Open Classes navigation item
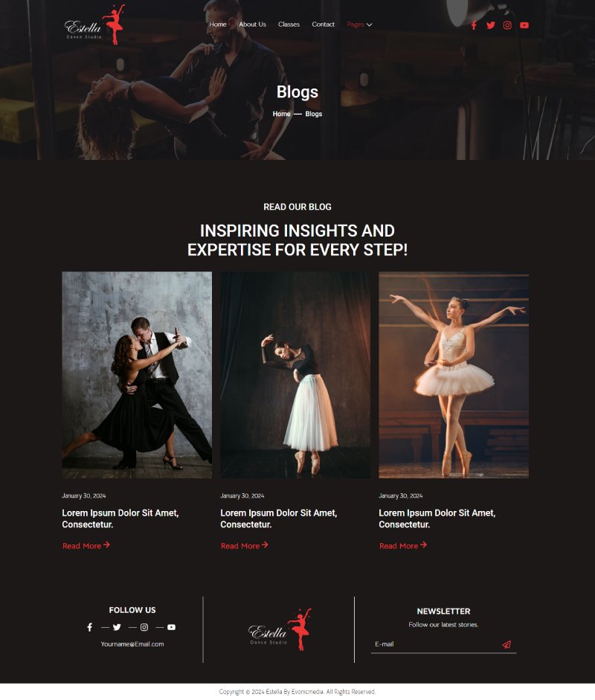This screenshot has height=700, width=595. pos(289,24)
